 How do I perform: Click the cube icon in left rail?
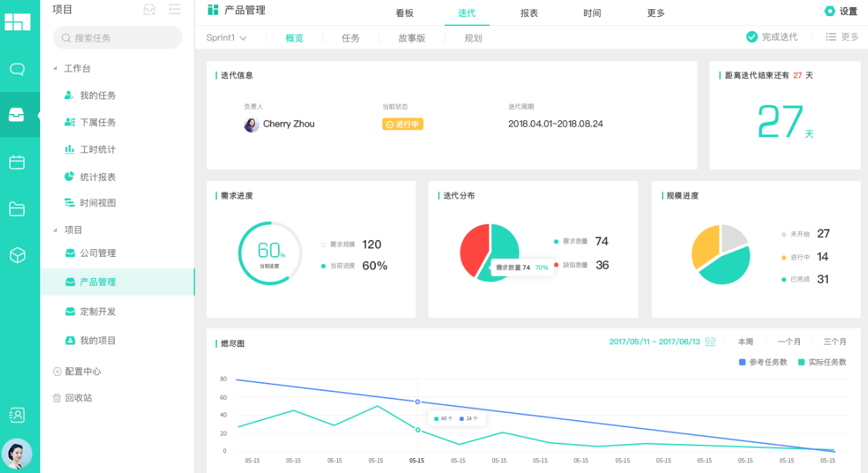click(17, 256)
